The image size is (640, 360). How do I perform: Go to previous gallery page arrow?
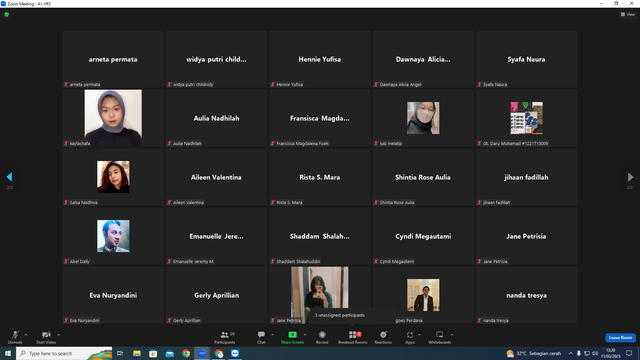(x=9, y=177)
